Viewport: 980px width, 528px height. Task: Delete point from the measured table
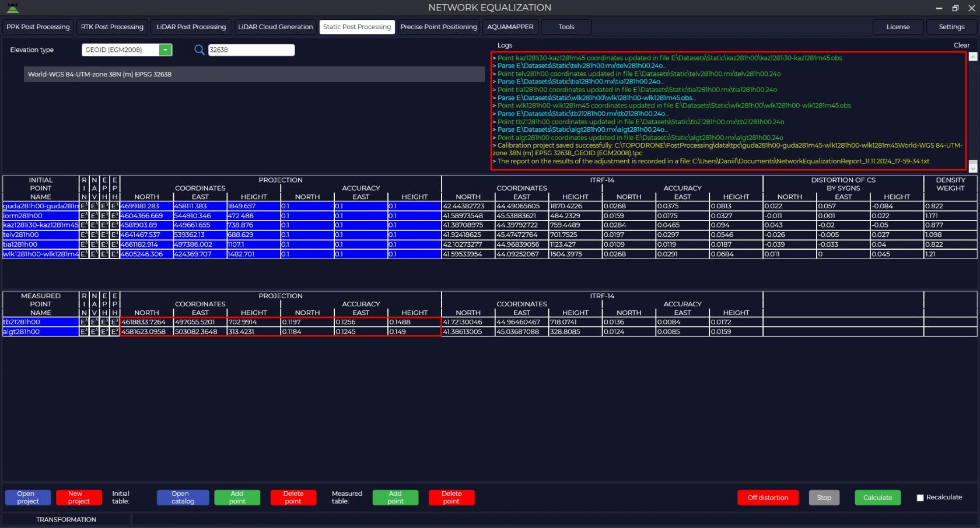(452, 498)
